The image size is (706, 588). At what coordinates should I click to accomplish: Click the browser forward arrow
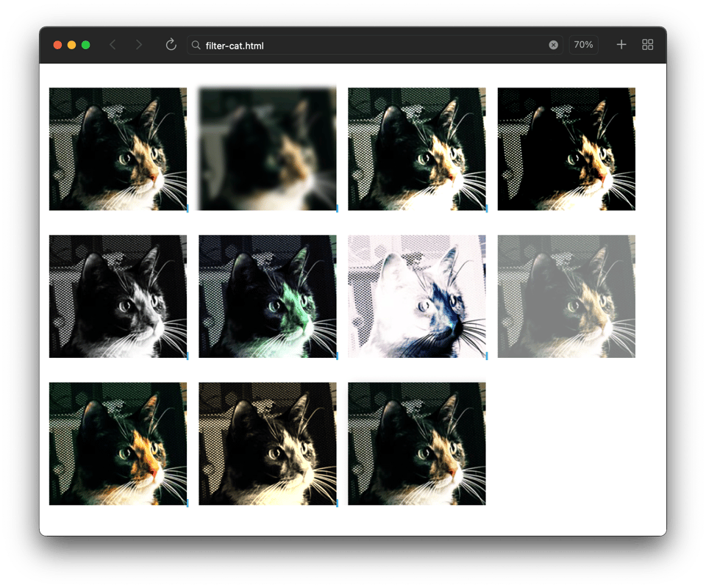[138, 45]
